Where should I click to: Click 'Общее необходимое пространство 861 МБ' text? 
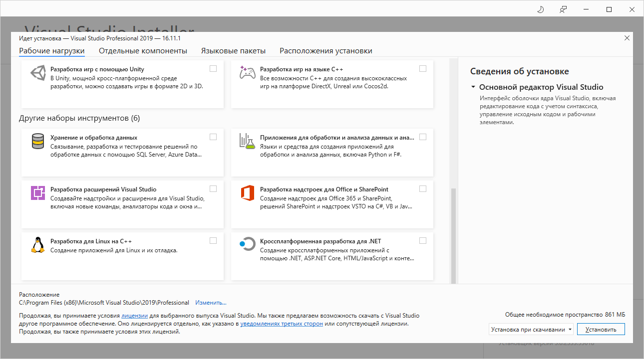(x=565, y=315)
